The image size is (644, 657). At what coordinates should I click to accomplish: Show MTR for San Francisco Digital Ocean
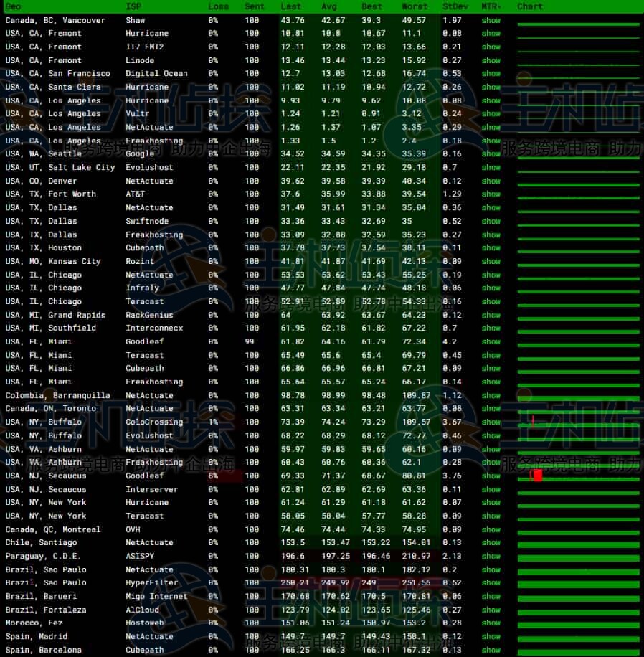point(491,73)
